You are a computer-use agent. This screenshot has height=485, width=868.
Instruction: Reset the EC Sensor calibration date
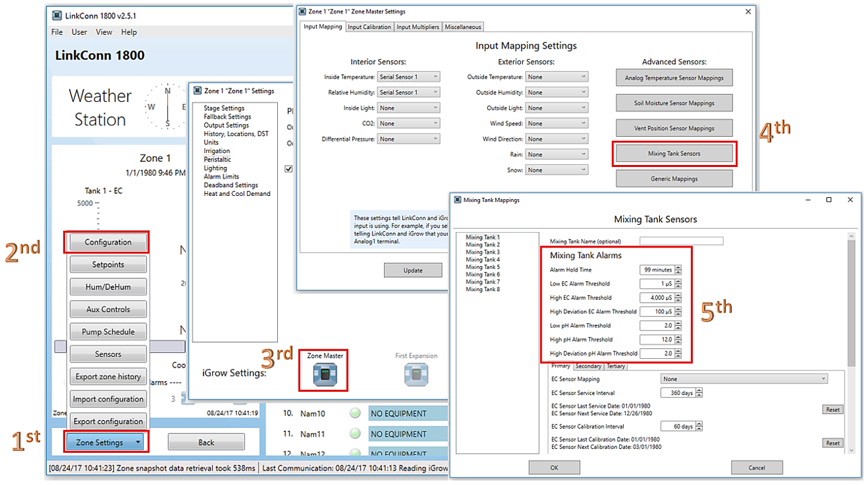(832, 443)
